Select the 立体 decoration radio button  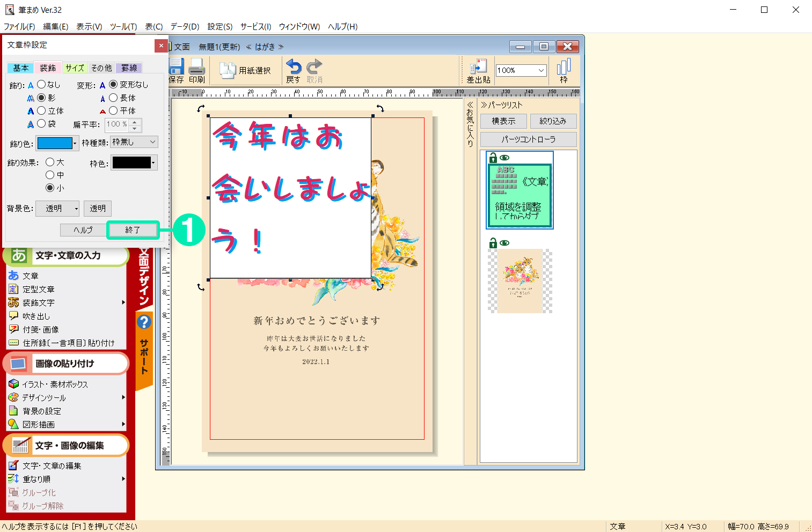click(x=41, y=110)
